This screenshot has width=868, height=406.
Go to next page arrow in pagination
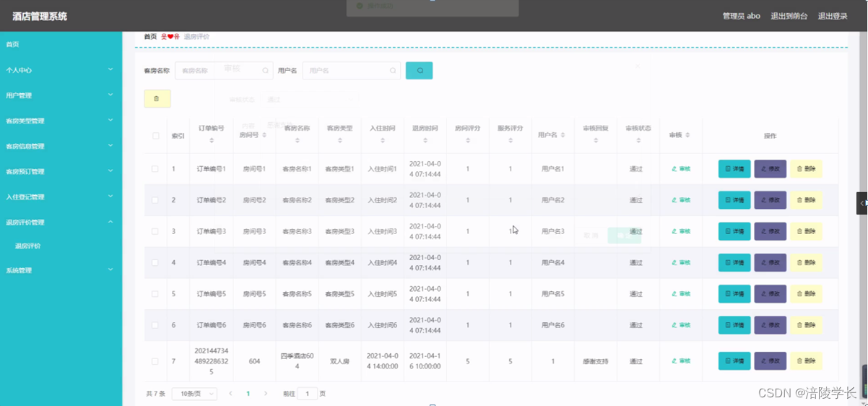(x=266, y=394)
